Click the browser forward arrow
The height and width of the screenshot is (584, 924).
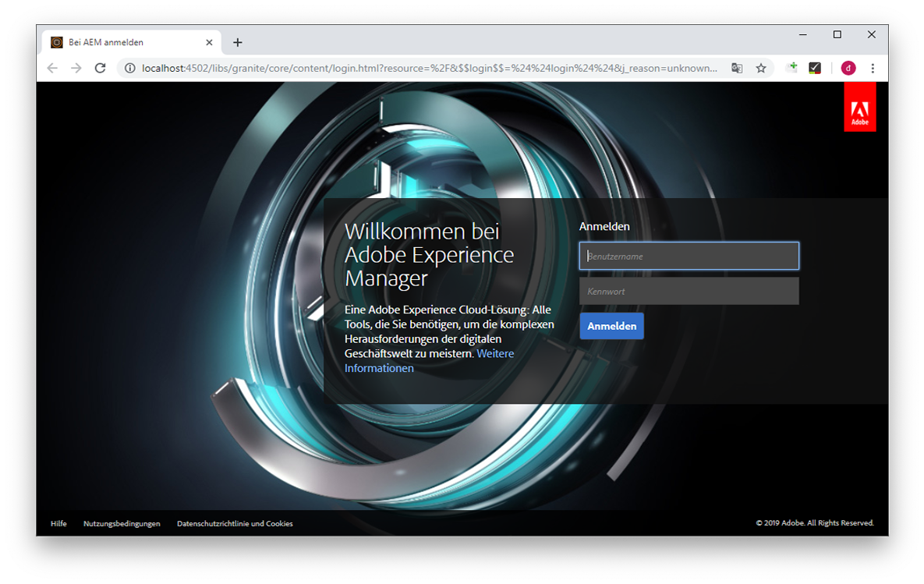tap(76, 69)
